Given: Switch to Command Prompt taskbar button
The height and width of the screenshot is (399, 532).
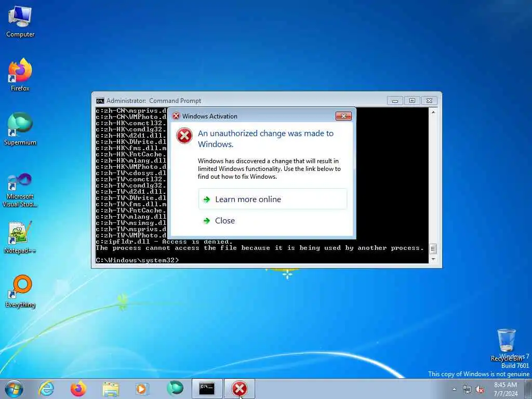Looking at the screenshot, I should [x=207, y=389].
